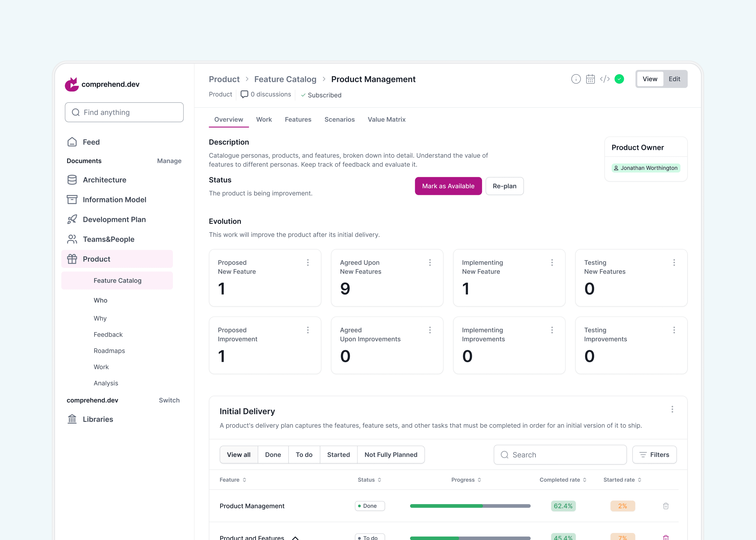Open the calendar icon in header
Screen dimensions: 756x540
coord(590,79)
